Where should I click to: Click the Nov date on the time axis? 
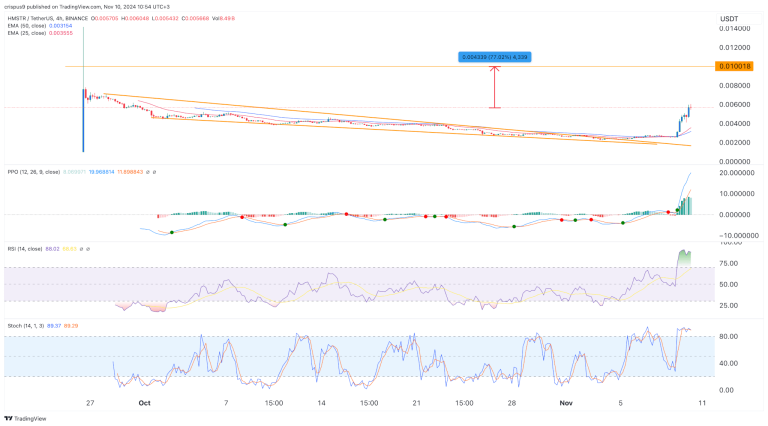tap(566, 403)
